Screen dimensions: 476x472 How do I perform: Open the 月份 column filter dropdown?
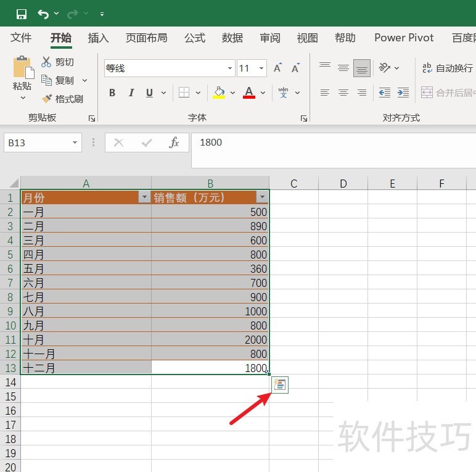[144, 197]
